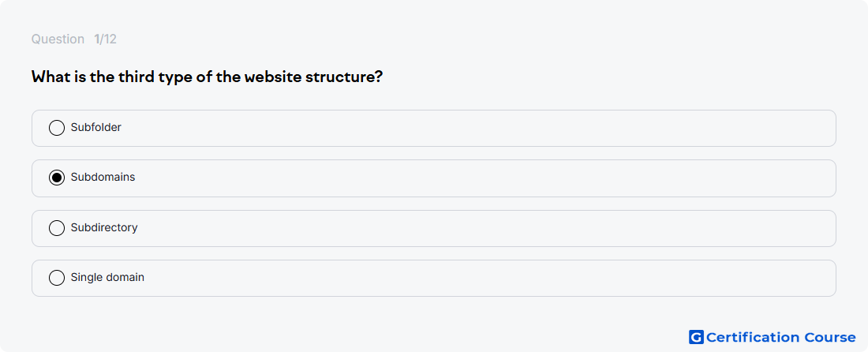
Task: Click empty space in the Subdirectory option card
Action: click(476, 228)
